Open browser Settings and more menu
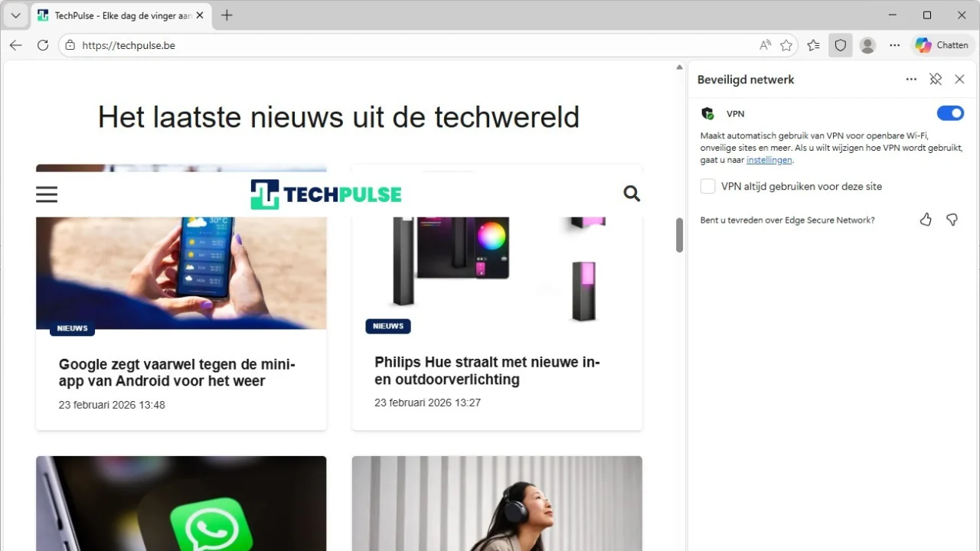980x551 pixels. click(x=894, y=45)
